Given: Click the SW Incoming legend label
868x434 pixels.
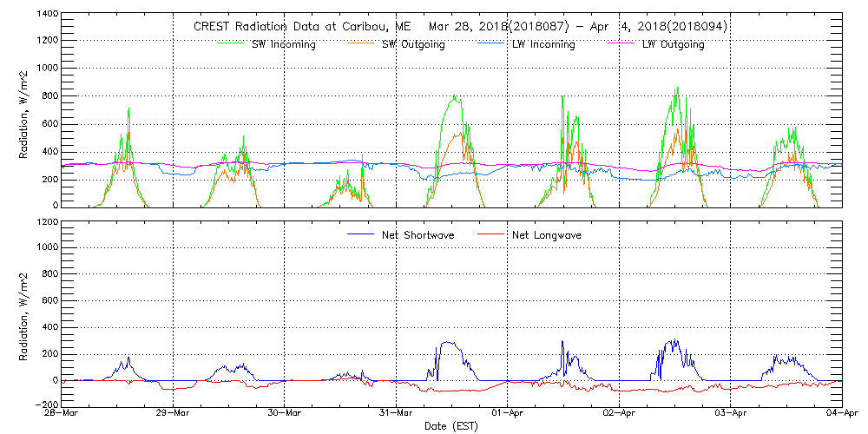Looking at the screenshot, I should pyautogui.click(x=282, y=44).
